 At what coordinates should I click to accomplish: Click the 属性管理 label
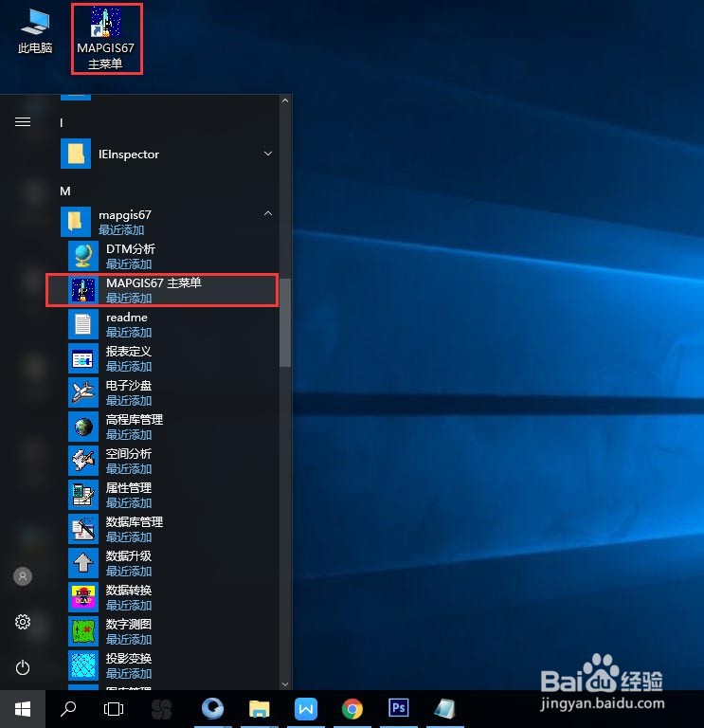(x=129, y=488)
